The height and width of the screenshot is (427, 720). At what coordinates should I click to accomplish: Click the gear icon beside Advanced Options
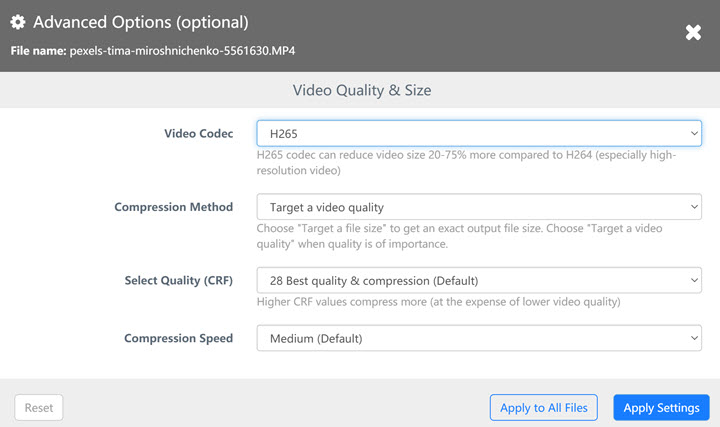18,22
